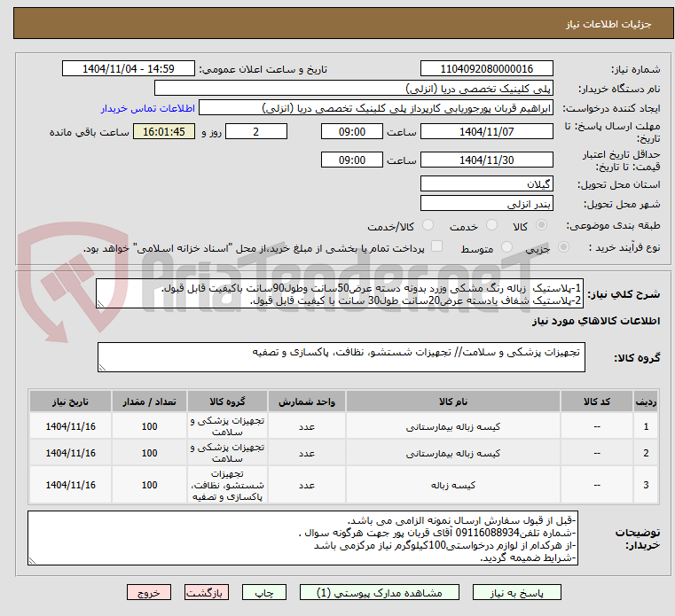The image size is (675, 616).
Task: Select the کالا/خدمت radio button
Action: click(428, 225)
